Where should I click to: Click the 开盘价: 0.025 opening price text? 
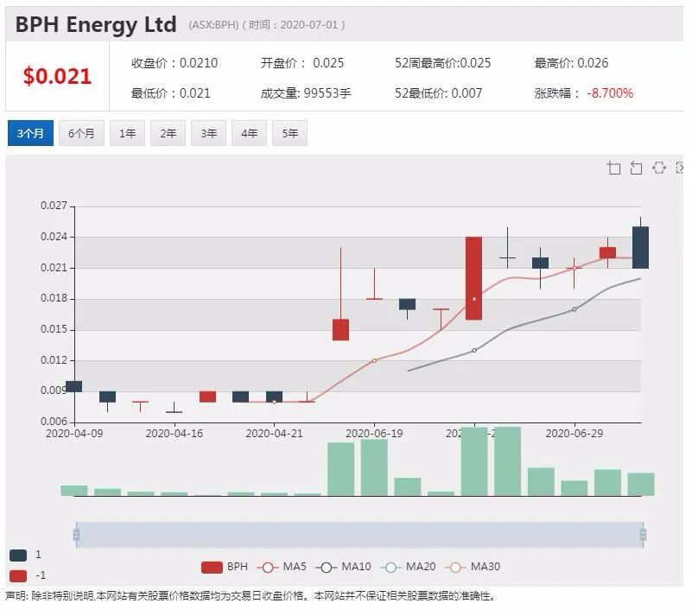click(302, 63)
